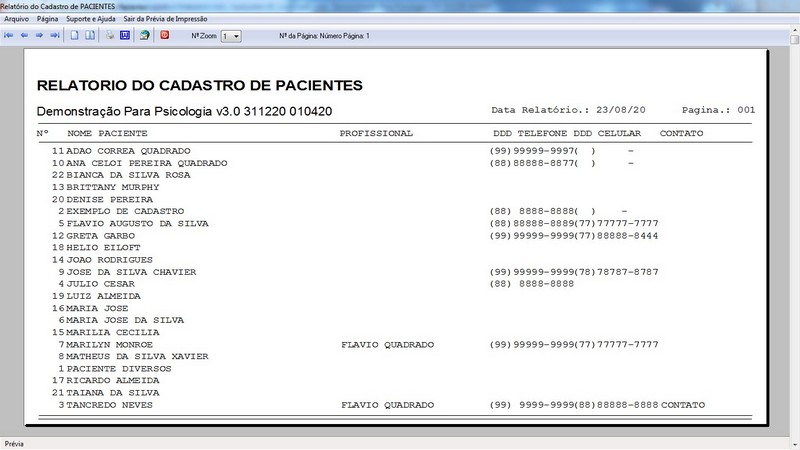Image resolution: width=800 pixels, height=450 pixels.
Task: Select patient row TANCREDO NEVES
Action: (382, 405)
